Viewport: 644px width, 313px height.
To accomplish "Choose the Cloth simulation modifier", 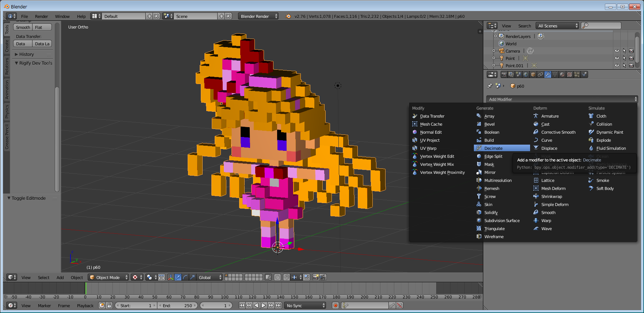I will coord(601,116).
